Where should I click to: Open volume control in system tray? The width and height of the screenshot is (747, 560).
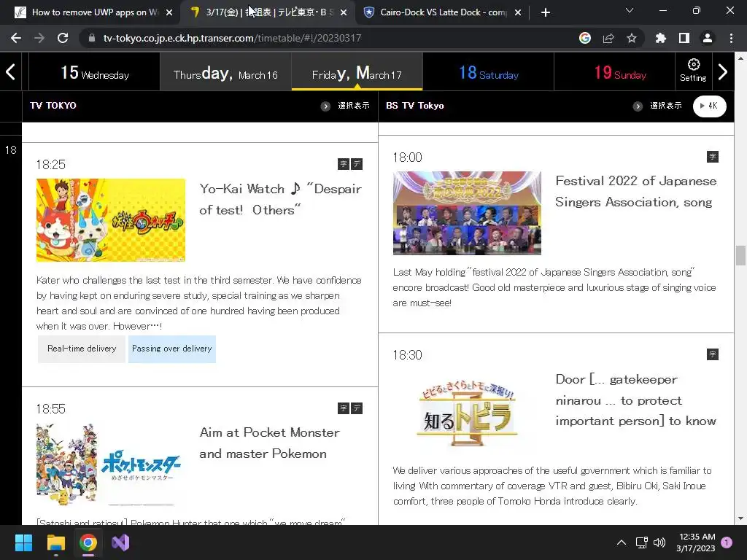(x=659, y=542)
